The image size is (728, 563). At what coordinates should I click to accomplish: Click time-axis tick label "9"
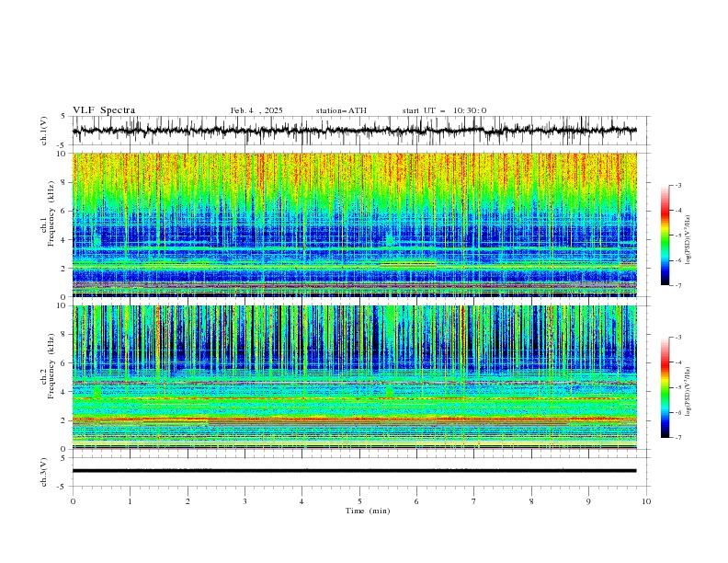[x=588, y=501]
